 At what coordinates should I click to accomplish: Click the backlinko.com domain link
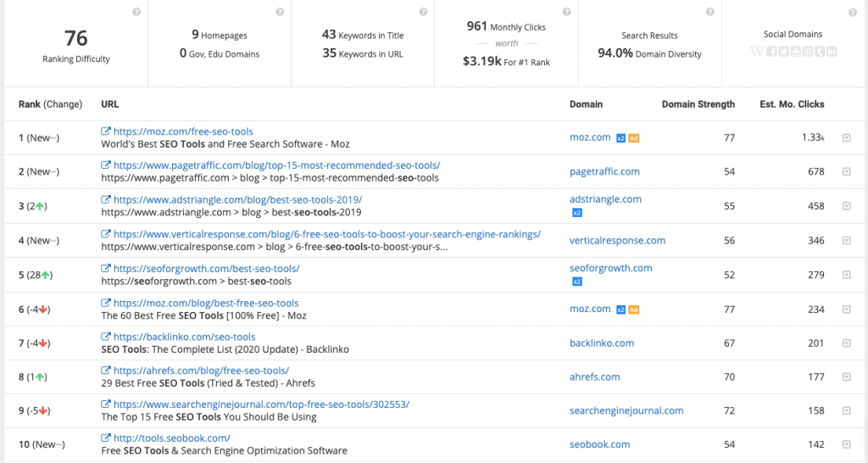click(602, 343)
